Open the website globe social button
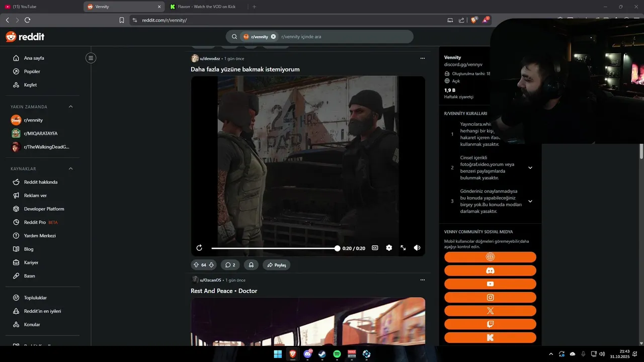The height and width of the screenshot is (362, 644). coord(490,257)
